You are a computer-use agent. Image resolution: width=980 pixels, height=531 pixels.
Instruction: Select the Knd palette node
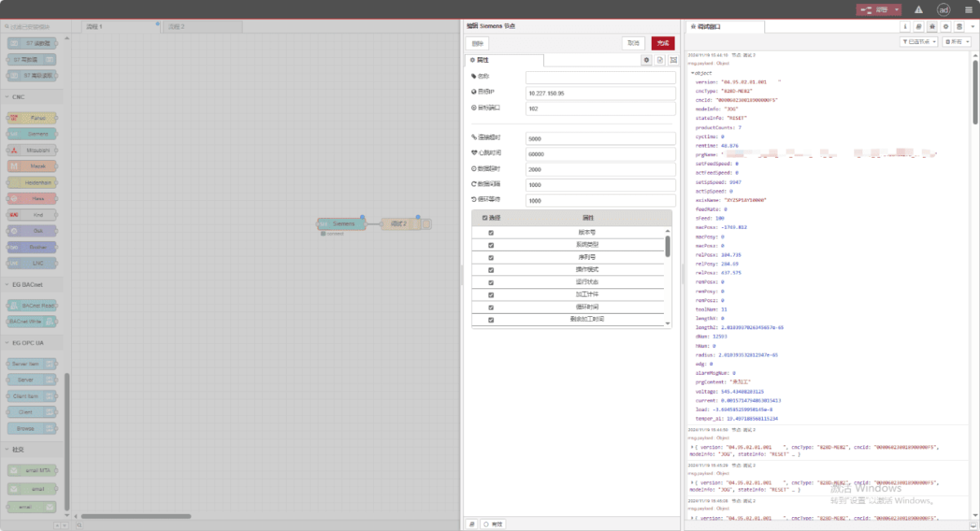(x=32, y=215)
